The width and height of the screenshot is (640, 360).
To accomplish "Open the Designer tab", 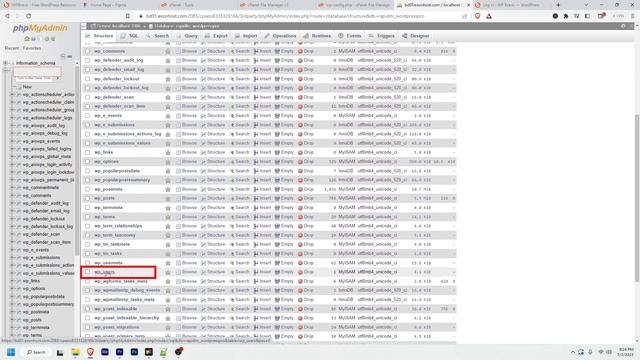I will click(416, 36).
